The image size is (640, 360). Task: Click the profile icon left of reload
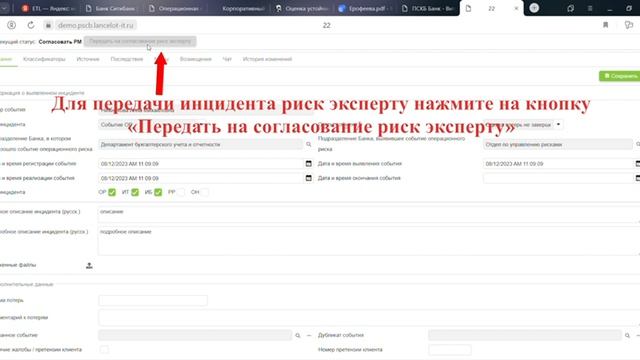[11, 25]
